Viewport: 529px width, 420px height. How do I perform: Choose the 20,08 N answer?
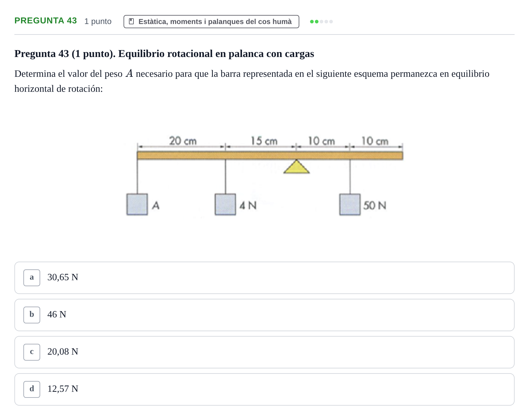264,352
